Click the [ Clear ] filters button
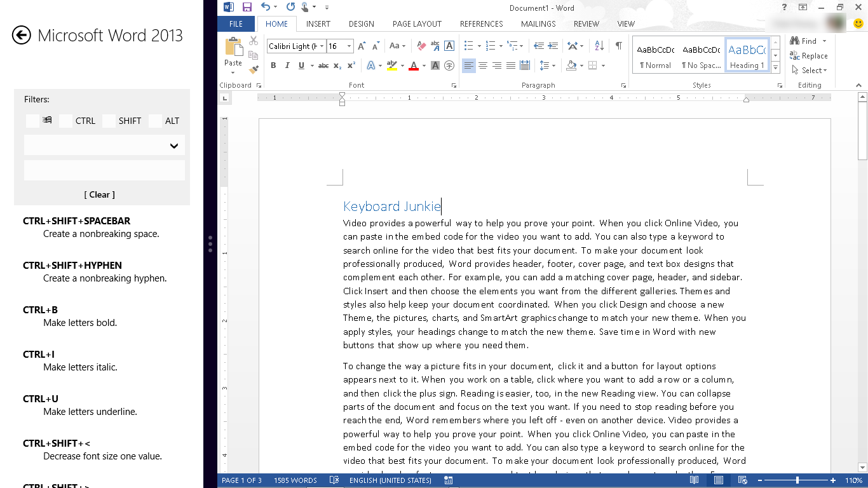The width and height of the screenshot is (868, 488). point(100,194)
